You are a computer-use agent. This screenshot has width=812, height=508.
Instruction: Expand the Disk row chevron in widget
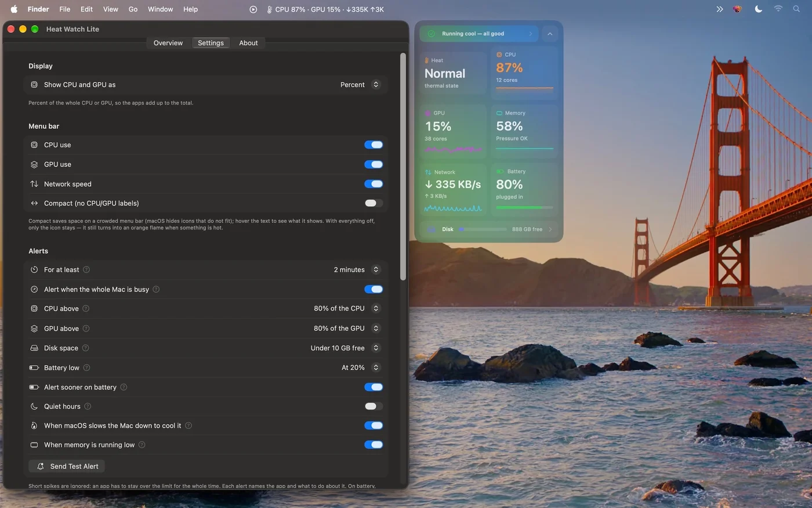click(550, 229)
